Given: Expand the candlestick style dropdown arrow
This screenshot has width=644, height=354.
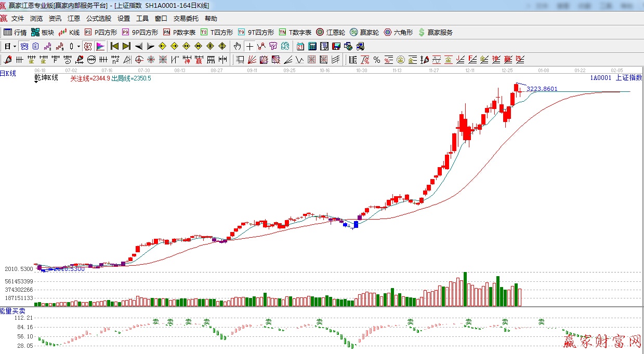Looking at the screenshot, I should point(78,46).
